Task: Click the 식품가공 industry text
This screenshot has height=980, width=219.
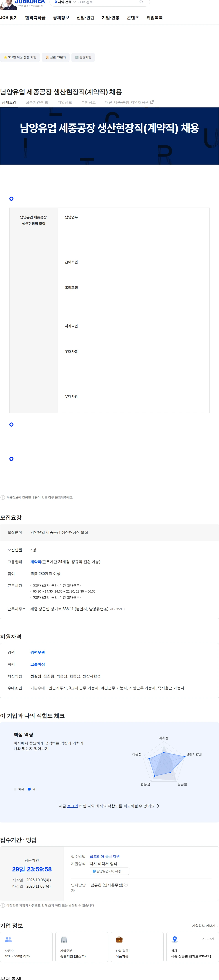Action: pyautogui.click(x=122, y=956)
